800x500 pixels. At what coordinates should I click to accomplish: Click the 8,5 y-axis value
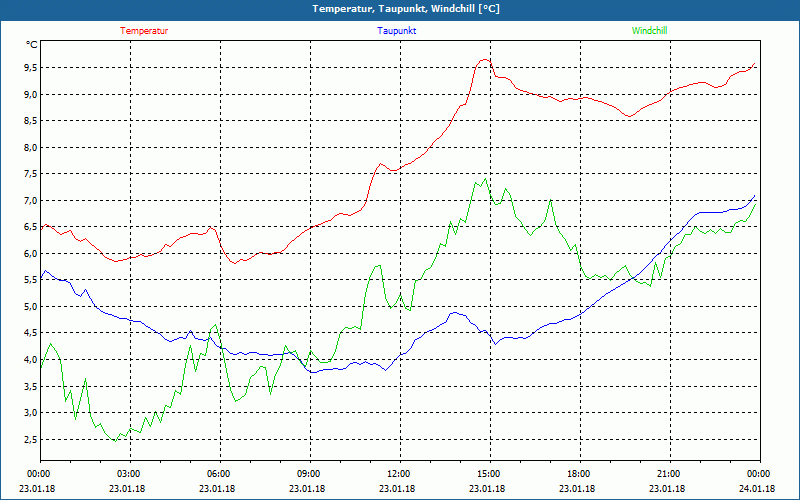31,121
